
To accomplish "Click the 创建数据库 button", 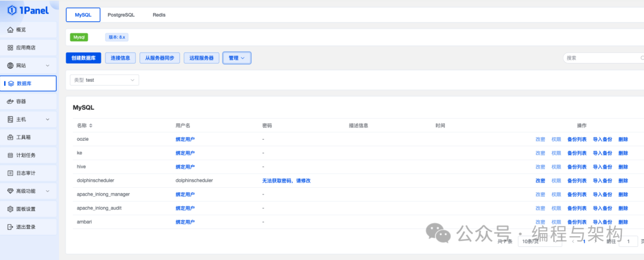I will pyautogui.click(x=83, y=58).
